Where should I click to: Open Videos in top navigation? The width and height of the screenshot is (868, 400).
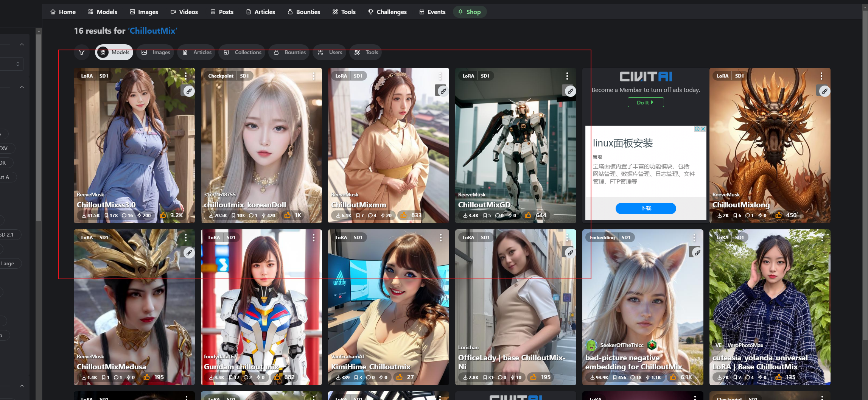pyautogui.click(x=184, y=12)
